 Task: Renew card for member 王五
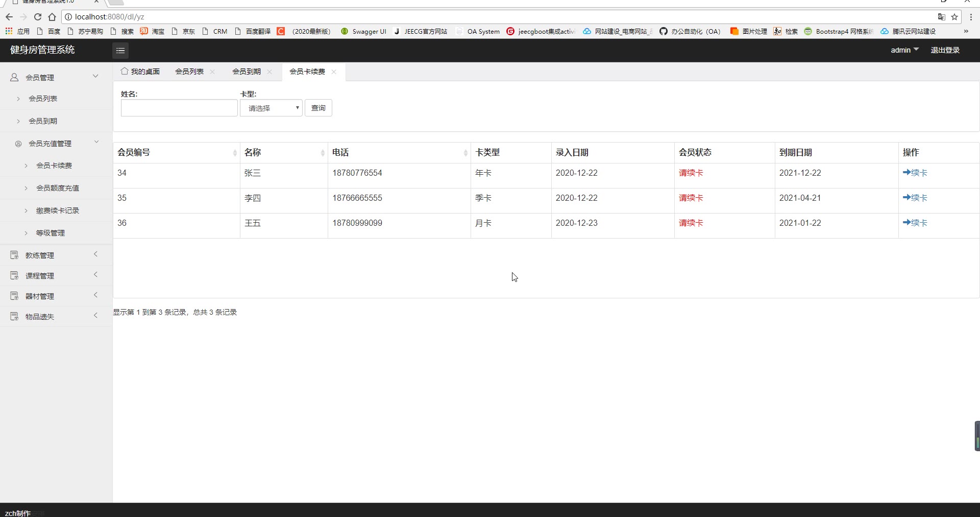(915, 223)
